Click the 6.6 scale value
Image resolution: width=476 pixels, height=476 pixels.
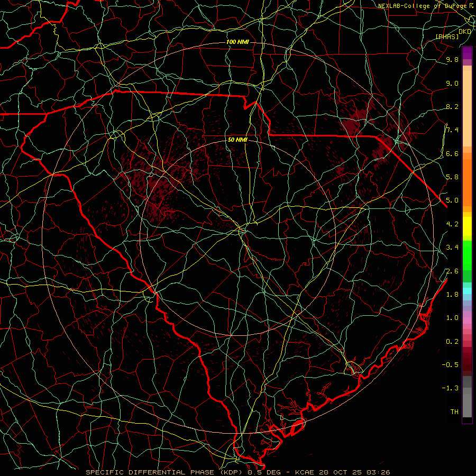[452, 153]
